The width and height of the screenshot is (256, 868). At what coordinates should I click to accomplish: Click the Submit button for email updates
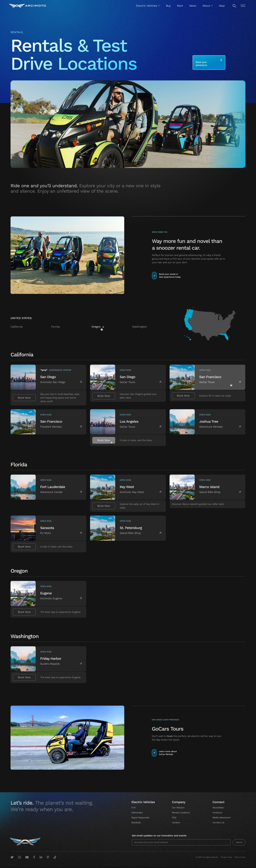pyautogui.click(x=238, y=842)
